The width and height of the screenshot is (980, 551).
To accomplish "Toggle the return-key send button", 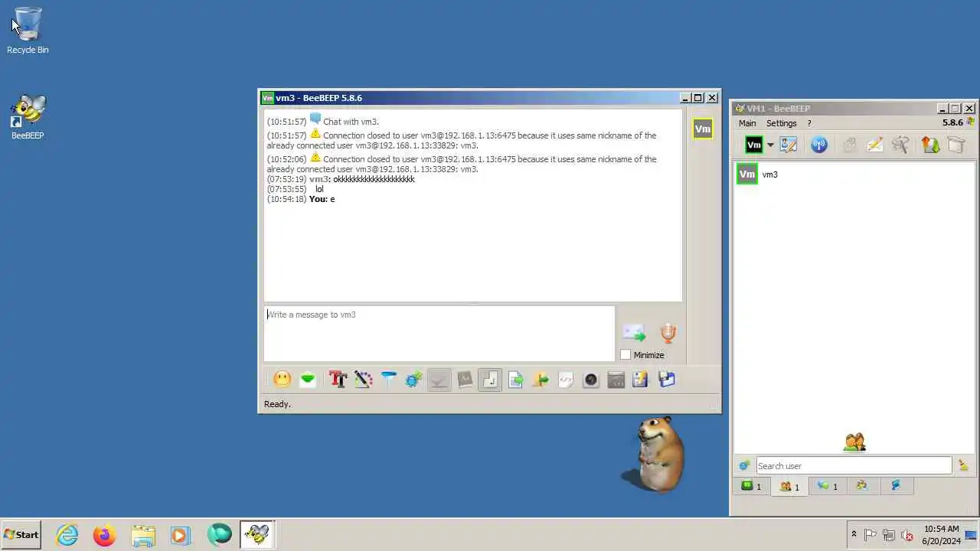I will click(x=490, y=380).
